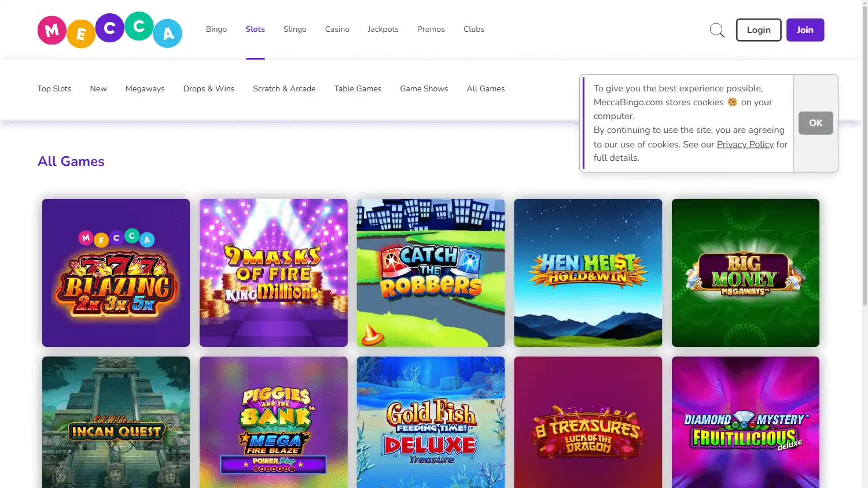Accept cookies with the OK button
Image resolution: width=868 pixels, height=488 pixels.
pyautogui.click(x=816, y=123)
